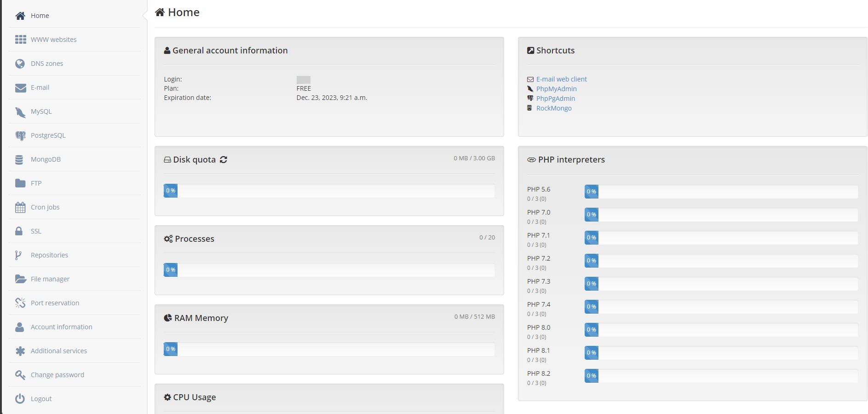The width and height of the screenshot is (868, 414).
Task: Open the WWW websites menu item
Action: point(53,40)
